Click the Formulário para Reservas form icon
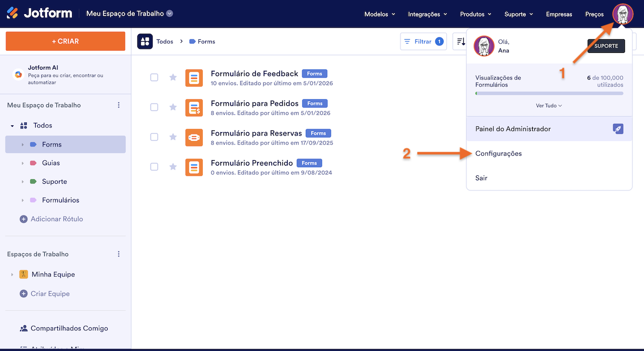Screen dimensions: 644x351 194,137
